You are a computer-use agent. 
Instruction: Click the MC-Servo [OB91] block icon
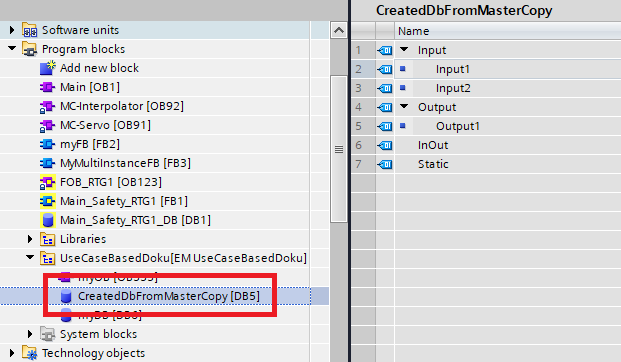click(x=47, y=125)
